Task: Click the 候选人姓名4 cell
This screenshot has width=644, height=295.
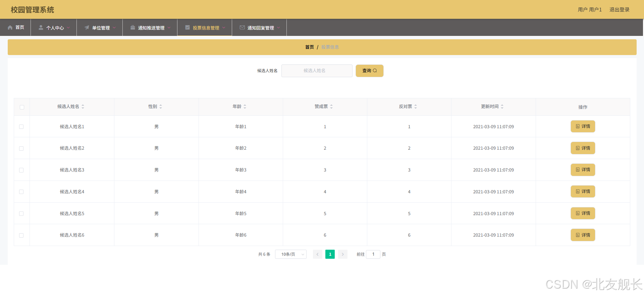Action: pos(72,192)
